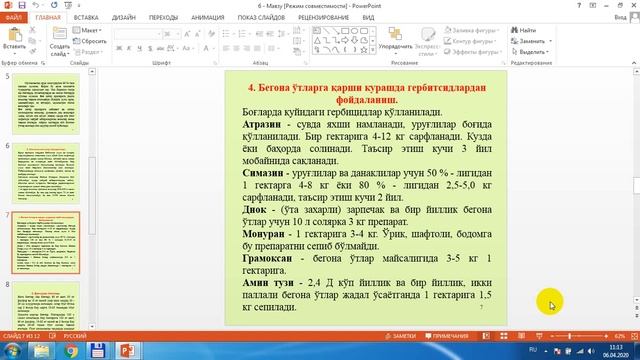Switch to Normal view in status bar
The width and height of the screenshot is (640, 360).
pos(486,336)
